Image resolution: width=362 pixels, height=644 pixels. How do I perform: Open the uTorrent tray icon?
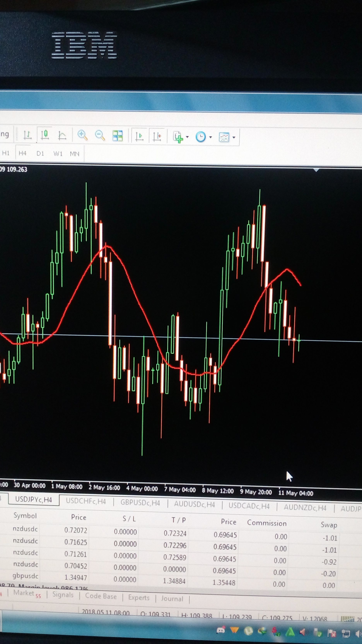pos(248,630)
